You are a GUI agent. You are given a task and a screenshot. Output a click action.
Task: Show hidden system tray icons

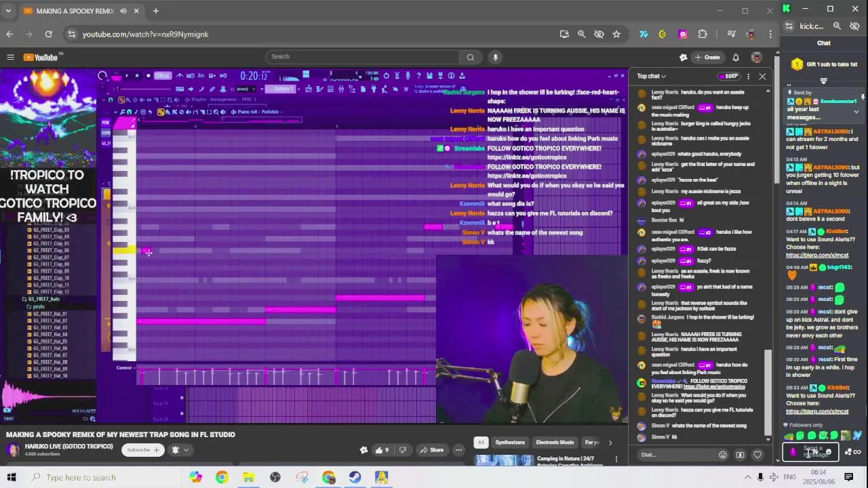[747, 477]
